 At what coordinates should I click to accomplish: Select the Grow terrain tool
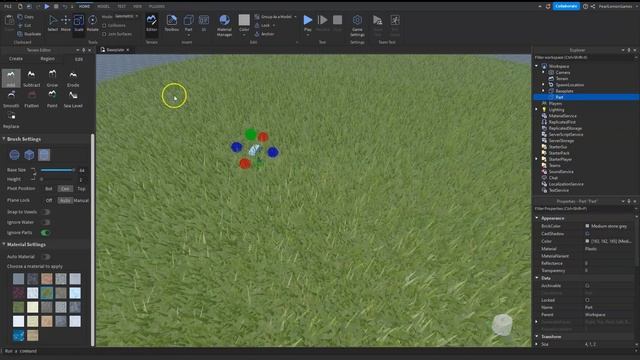52,78
